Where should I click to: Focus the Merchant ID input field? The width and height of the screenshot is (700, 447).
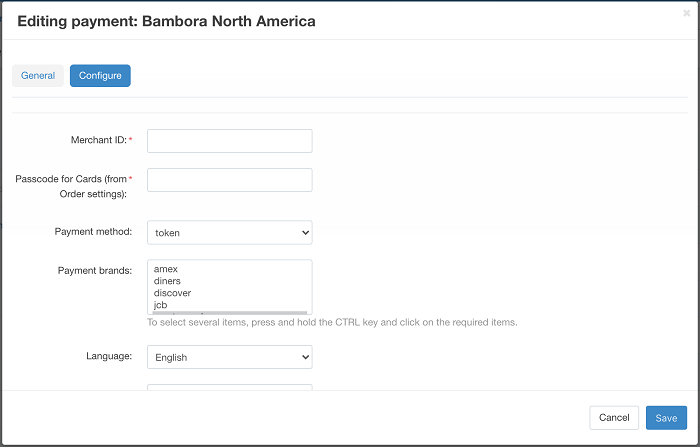229,141
